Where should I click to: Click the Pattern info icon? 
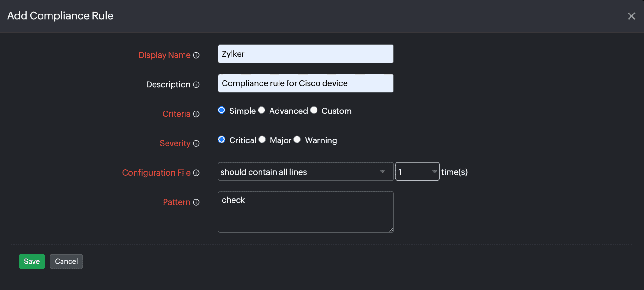pos(196,202)
